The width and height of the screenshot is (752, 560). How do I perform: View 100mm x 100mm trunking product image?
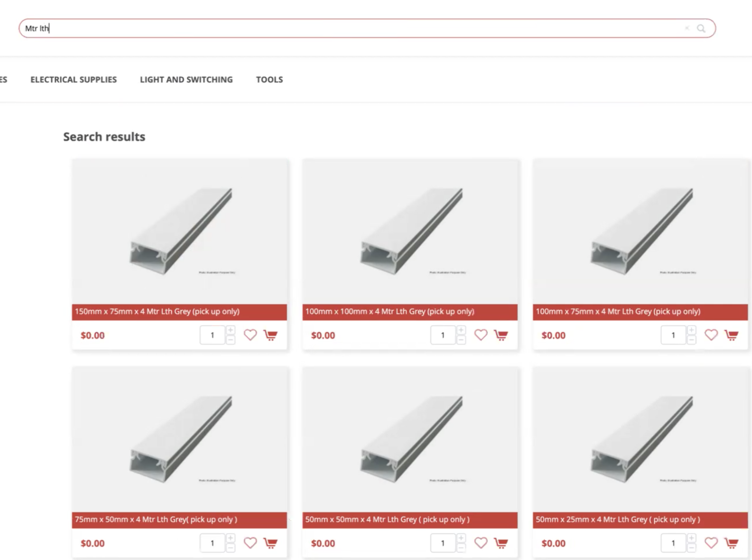click(x=410, y=231)
